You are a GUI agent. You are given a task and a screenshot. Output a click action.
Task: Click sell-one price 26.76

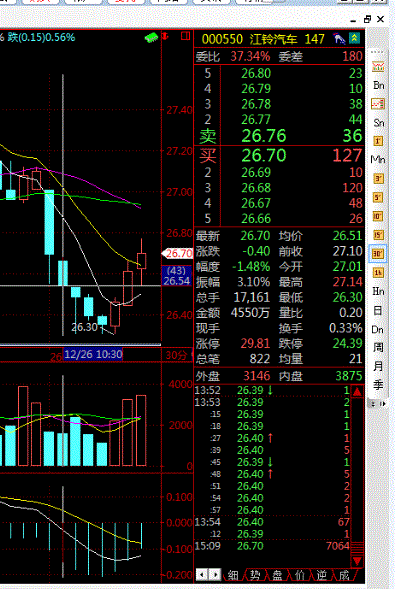[x=264, y=136]
